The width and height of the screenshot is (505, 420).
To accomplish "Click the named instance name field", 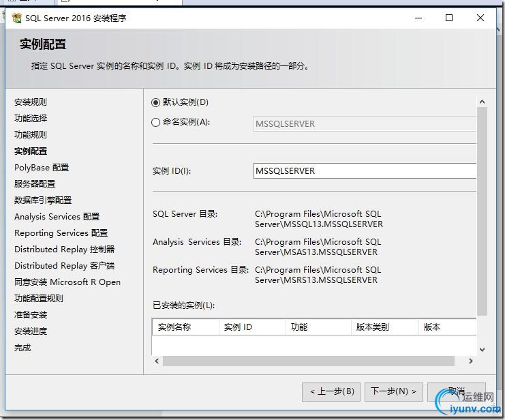I will pyautogui.click(x=365, y=124).
